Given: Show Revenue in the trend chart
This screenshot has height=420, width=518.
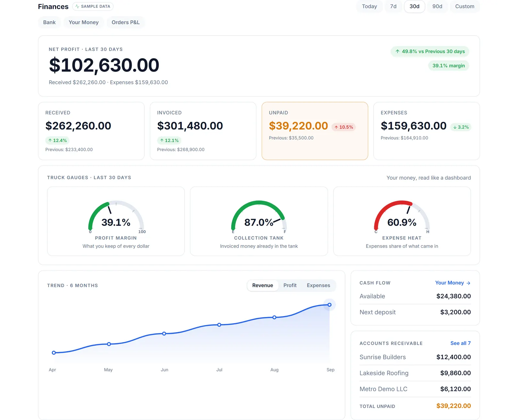Looking at the screenshot, I should (263, 285).
